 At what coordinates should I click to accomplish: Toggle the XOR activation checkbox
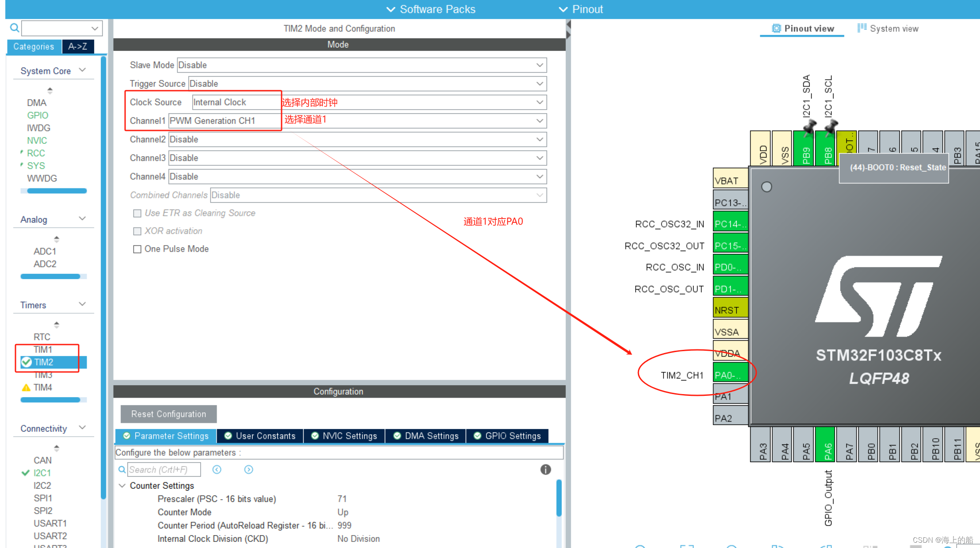click(137, 231)
